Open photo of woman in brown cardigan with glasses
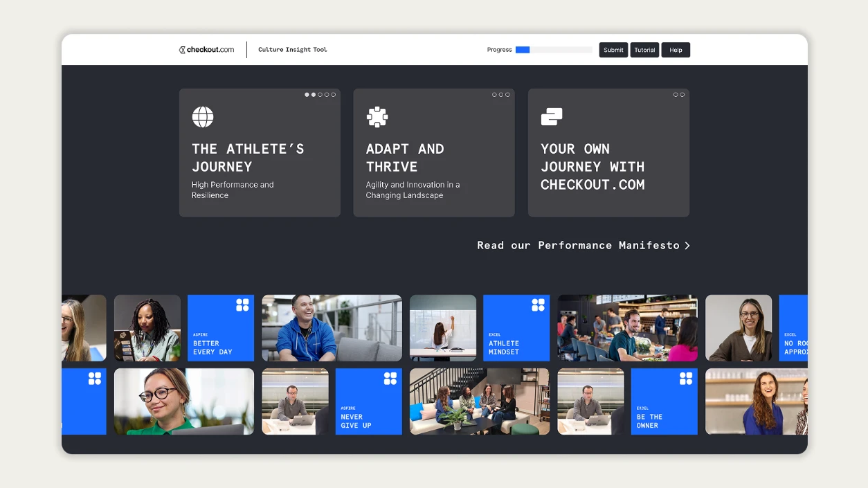The height and width of the screenshot is (488, 868). (x=739, y=328)
